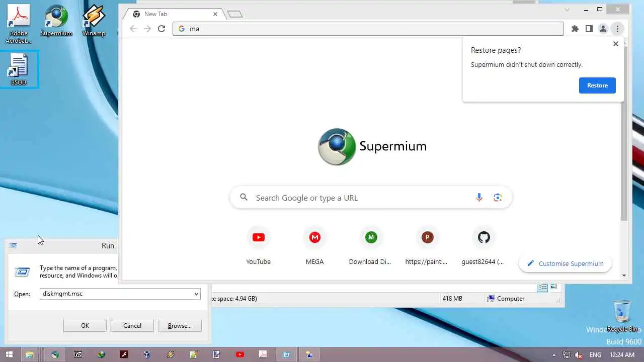Image resolution: width=644 pixels, height=362 pixels.
Task: Open the https://paint... shortcut tile
Action: [x=427, y=246]
